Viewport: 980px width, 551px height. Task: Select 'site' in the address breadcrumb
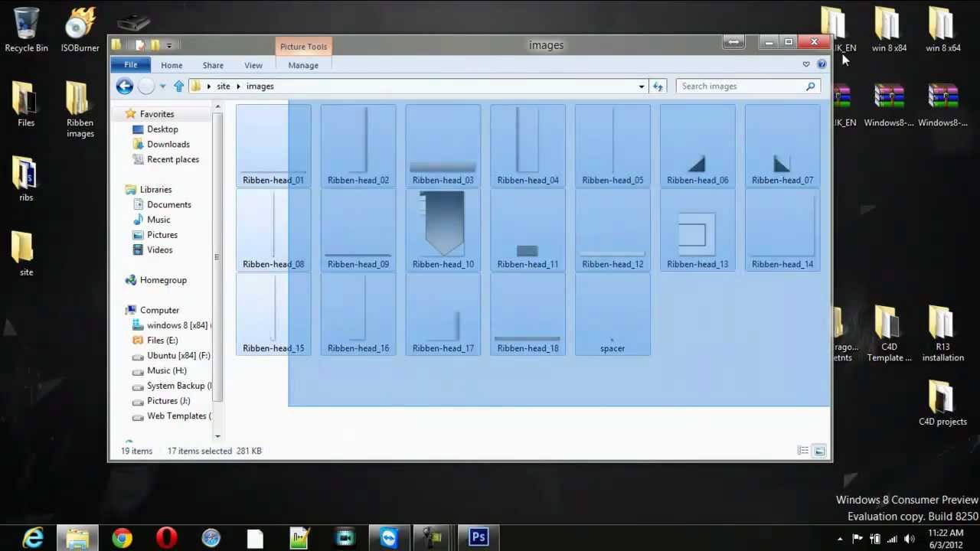click(x=224, y=86)
